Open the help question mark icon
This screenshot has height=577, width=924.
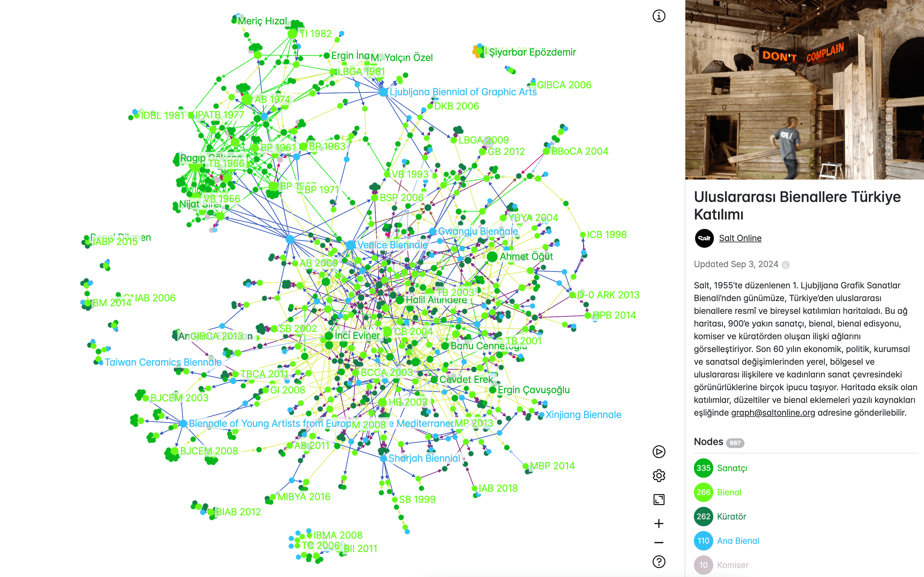point(659,562)
